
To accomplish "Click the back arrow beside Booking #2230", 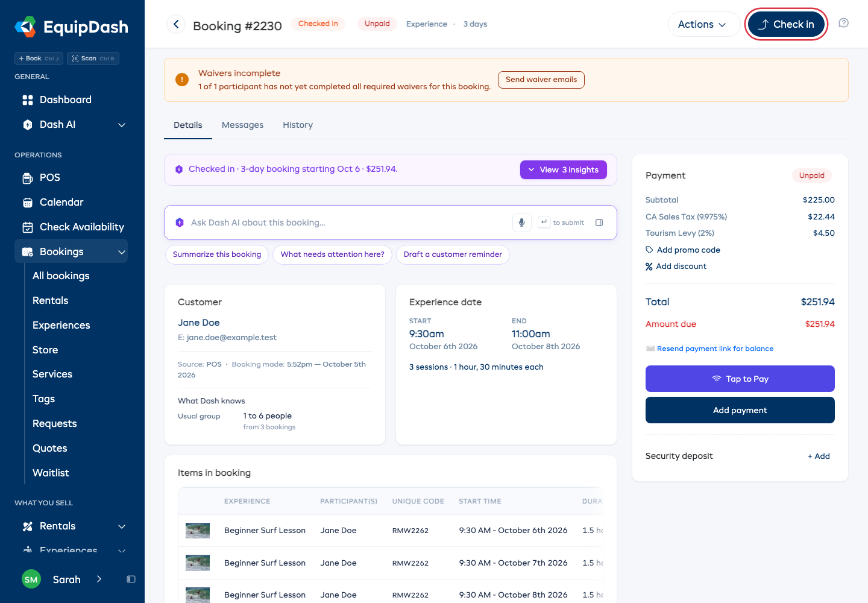I will [x=176, y=24].
